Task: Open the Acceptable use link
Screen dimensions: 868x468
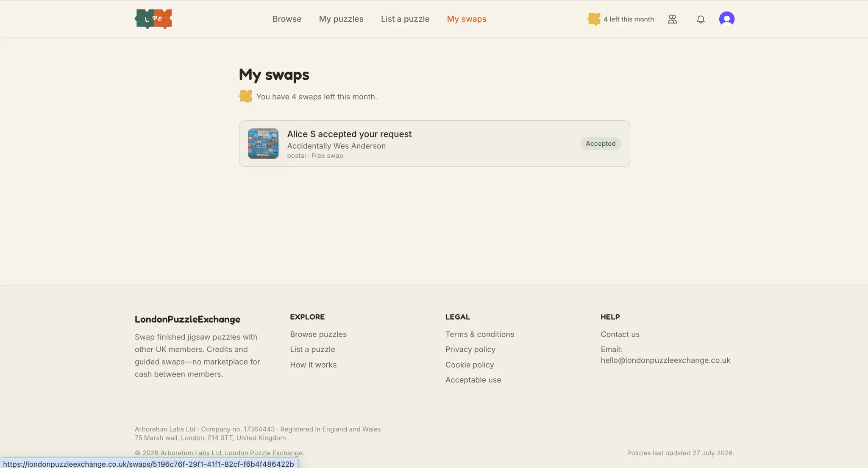Action: 473,380
